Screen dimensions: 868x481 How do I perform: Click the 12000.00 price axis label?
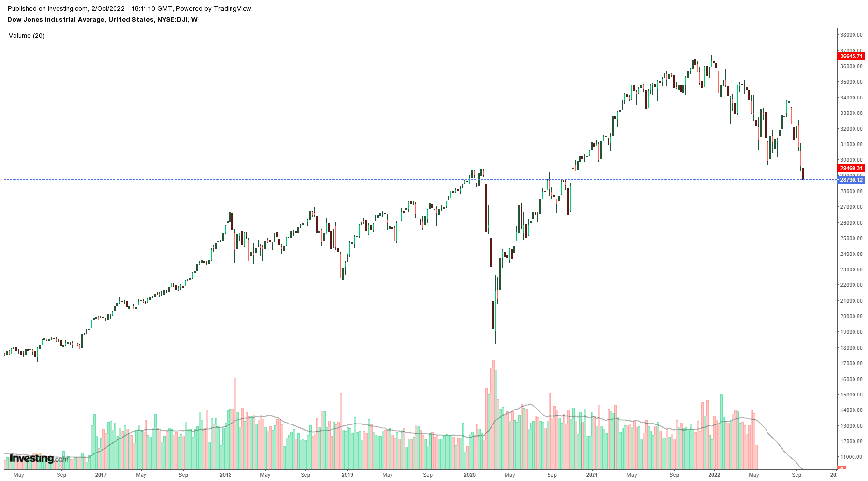tap(851, 441)
